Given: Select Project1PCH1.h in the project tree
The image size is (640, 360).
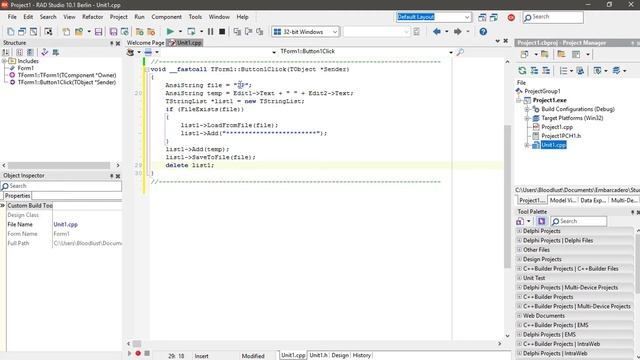Looking at the screenshot, I should coord(561,136).
